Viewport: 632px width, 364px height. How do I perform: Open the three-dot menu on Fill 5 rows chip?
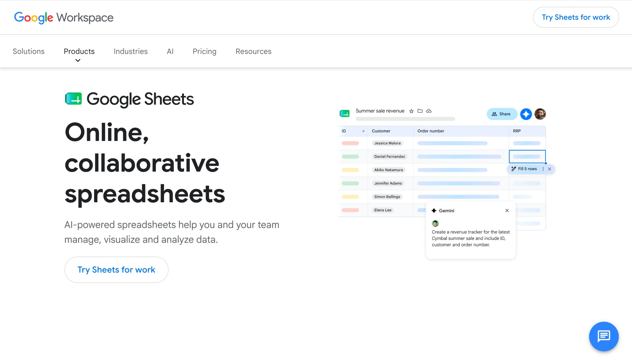pyautogui.click(x=543, y=169)
